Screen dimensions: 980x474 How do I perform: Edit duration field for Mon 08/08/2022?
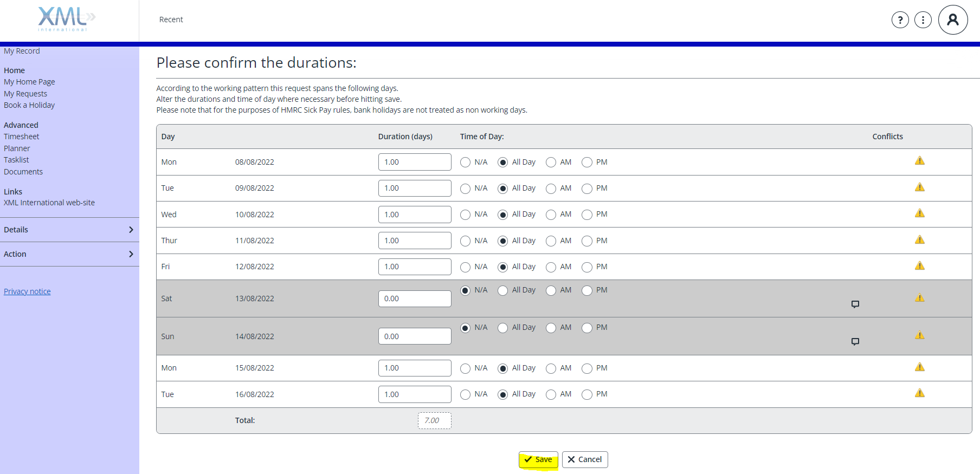tap(415, 162)
